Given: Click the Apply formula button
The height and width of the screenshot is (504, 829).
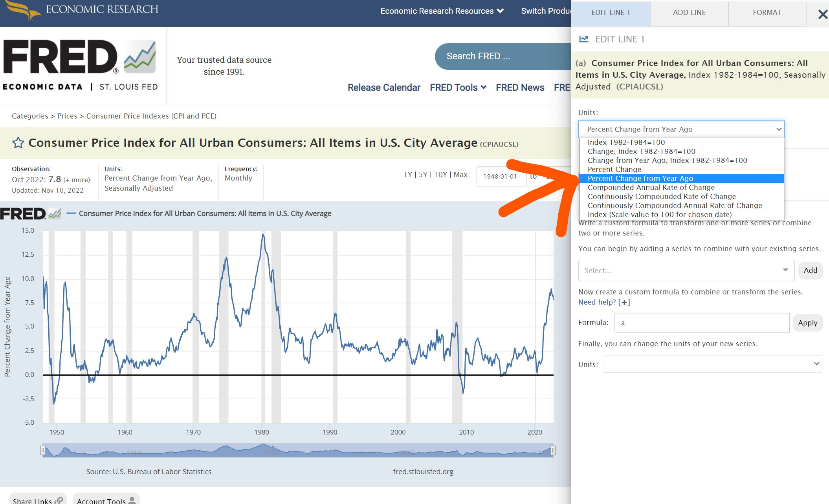Looking at the screenshot, I should [x=807, y=323].
